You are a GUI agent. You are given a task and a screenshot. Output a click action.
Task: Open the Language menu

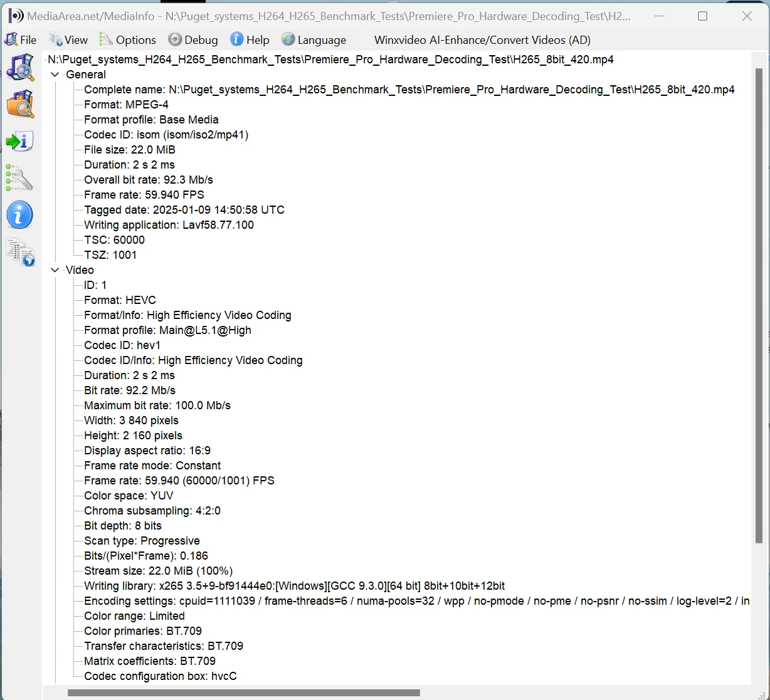pos(314,39)
